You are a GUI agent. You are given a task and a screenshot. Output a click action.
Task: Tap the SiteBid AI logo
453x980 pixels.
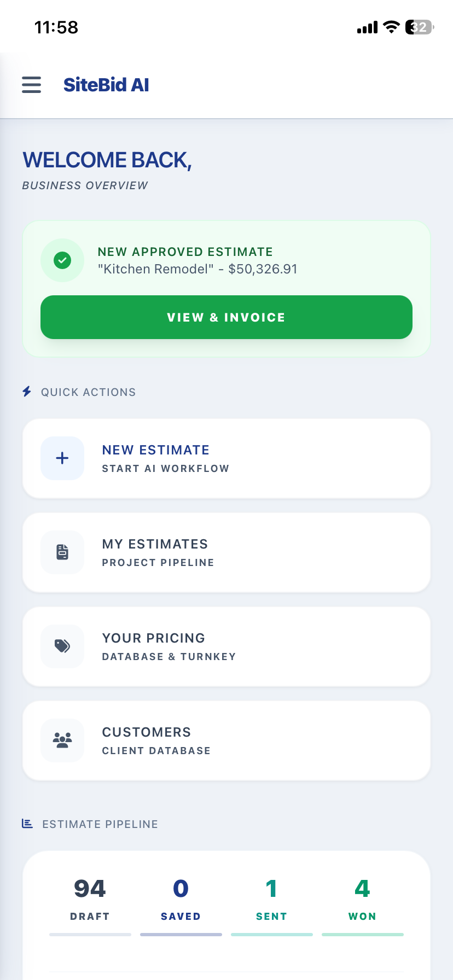coord(106,85)
